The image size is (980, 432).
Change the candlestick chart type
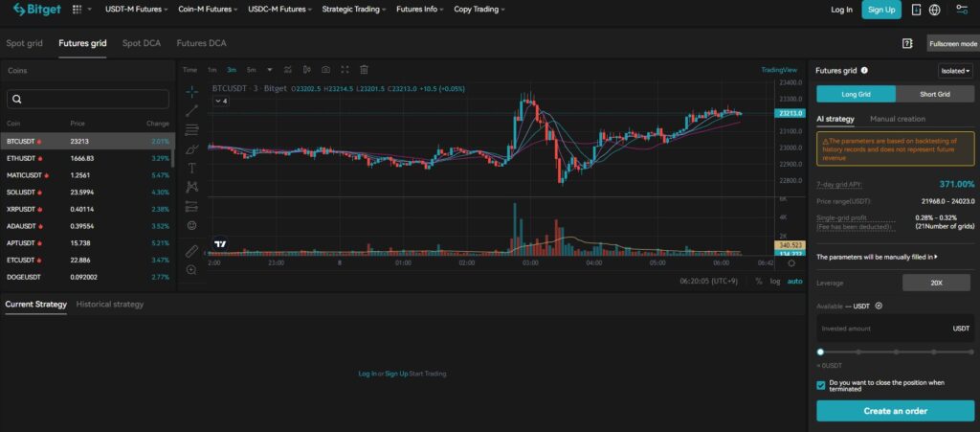tap(307, 70)
